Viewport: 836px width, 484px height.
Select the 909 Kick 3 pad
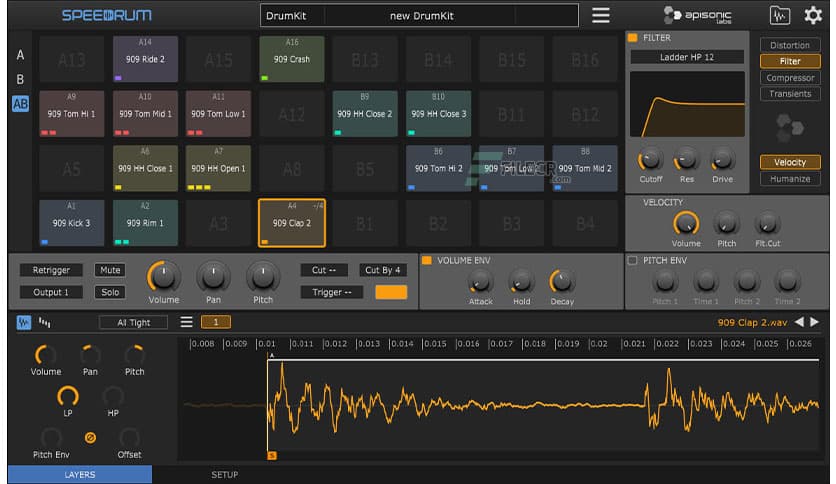click(x=71, y=223)
